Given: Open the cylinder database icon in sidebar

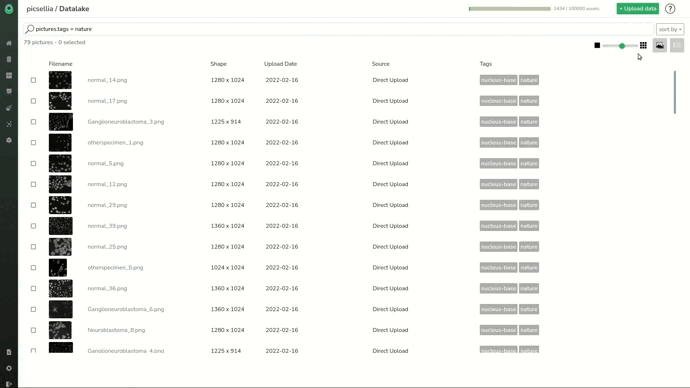Looking at the screenshot, I should pyautogui.click(x=9, y=59).
